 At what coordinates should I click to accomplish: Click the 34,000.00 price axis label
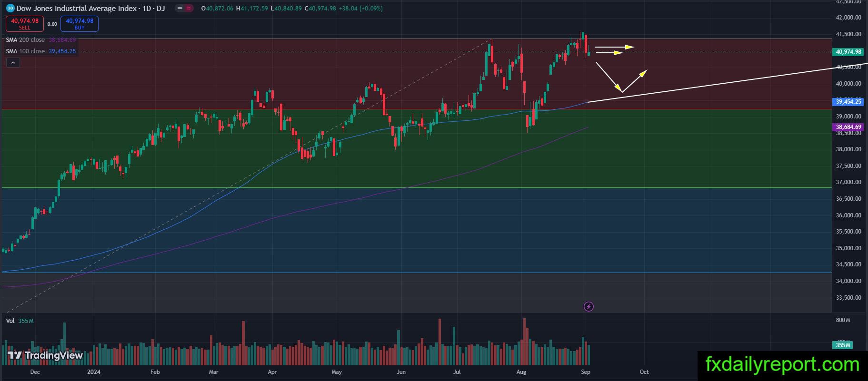[849, 281]
